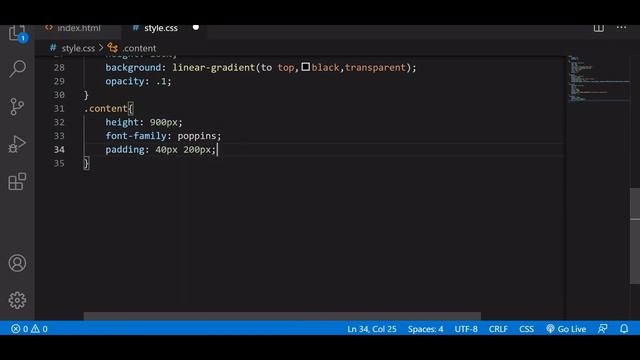Viewport: 640px width, 360px height.
Task: Change indentation via Spaces: 4
Action: click(425, 329)
